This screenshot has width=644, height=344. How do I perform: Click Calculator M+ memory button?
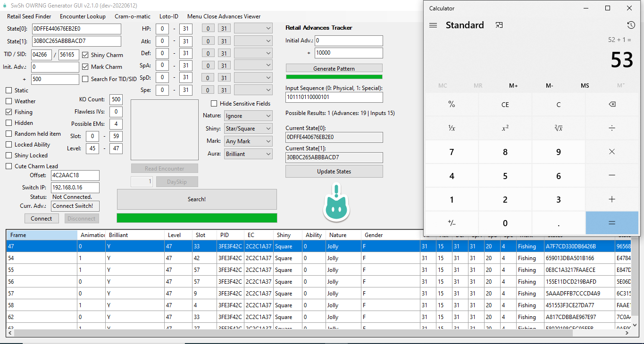pos(513,86)
